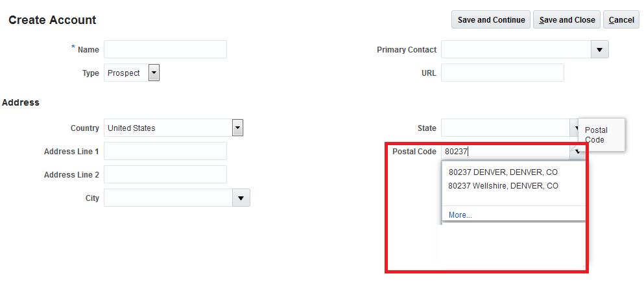Click the More... link in suggestions
The image size is (644, 289).
pos(460,215)
